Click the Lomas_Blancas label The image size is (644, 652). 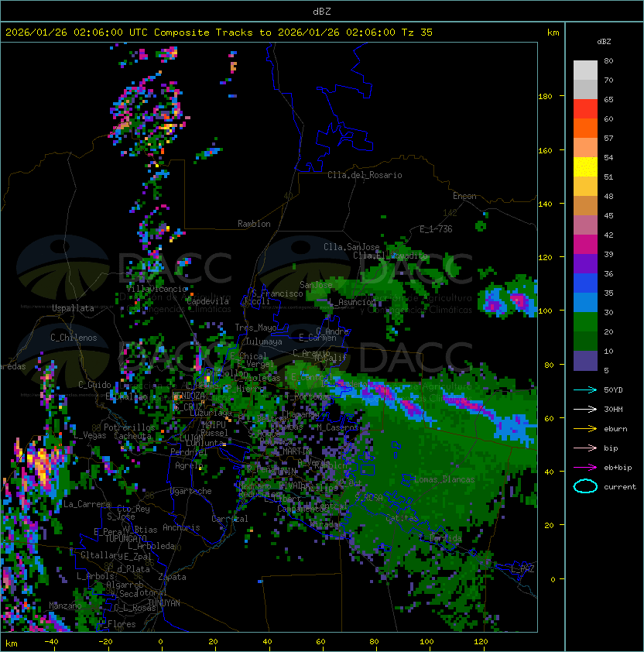click(x=444, y=479)
